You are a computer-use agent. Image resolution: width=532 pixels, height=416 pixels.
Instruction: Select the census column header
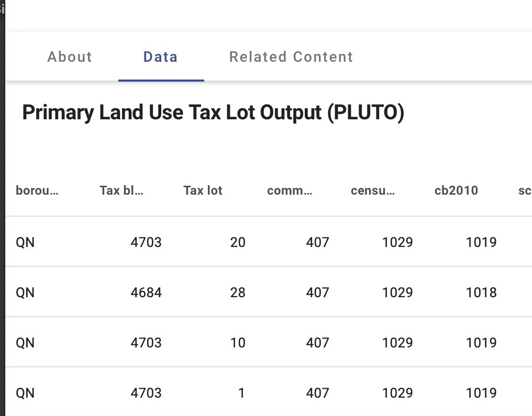tap(373, 190)
